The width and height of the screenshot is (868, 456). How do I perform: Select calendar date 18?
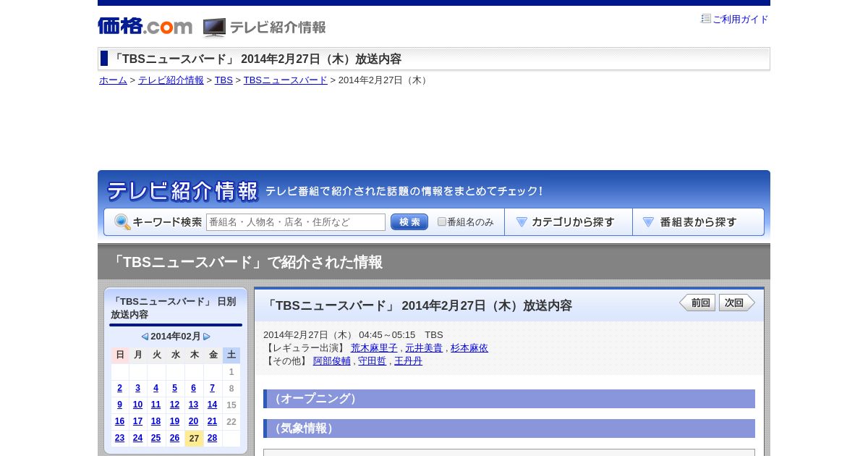(x=156, y=421)
